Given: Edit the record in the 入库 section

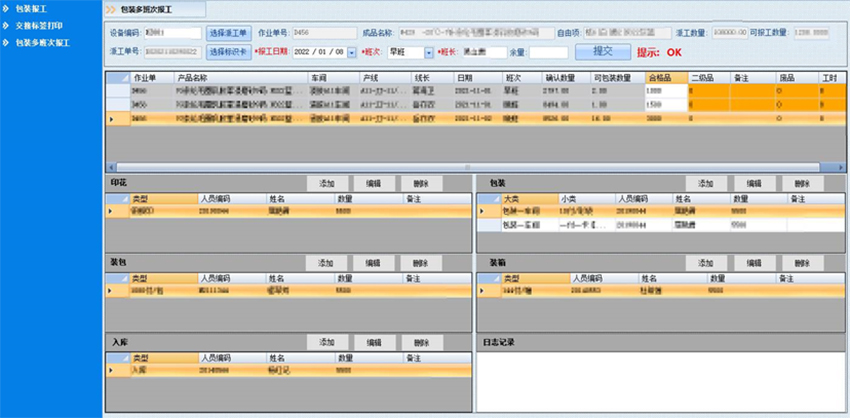Looking at the screenshot, I should pos(375,343).
